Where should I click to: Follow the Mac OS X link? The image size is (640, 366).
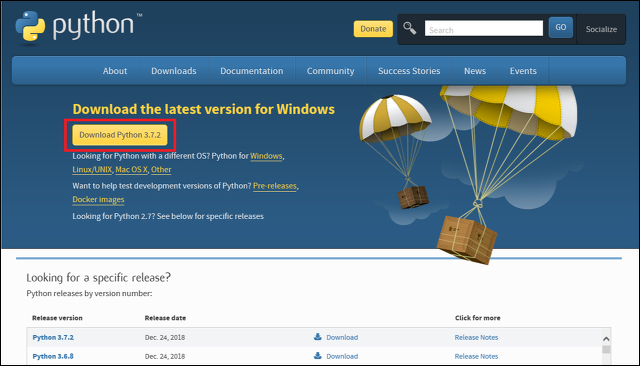tap(131, 170)
